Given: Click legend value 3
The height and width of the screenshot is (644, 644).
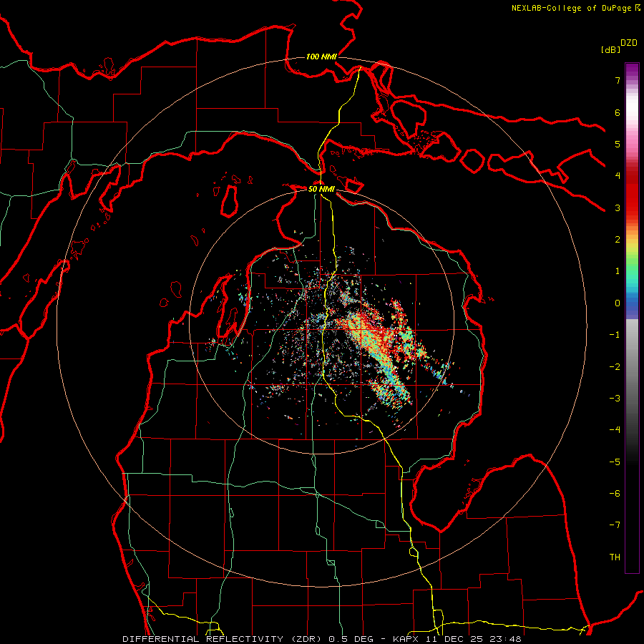Looking at the screenshot, I should pos(618,208).
